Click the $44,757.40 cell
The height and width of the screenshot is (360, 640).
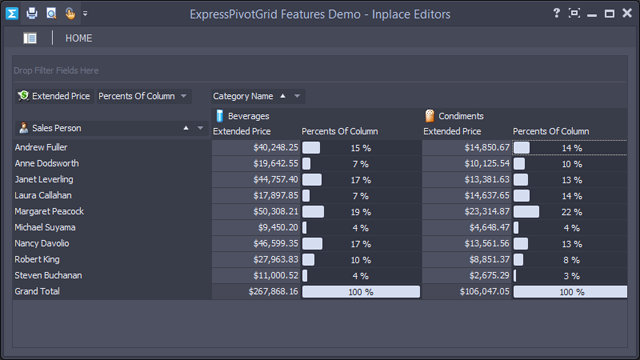256,180
